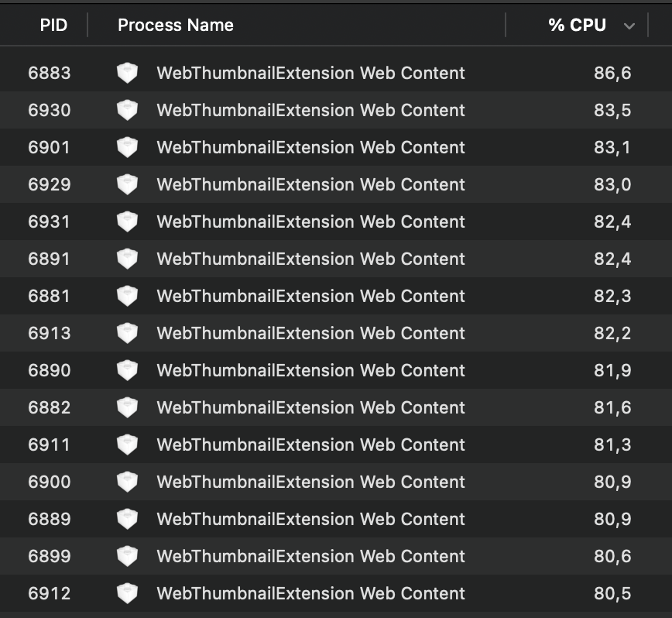Click the shield icon for PID 6901
The image size is (672, 618).
pyautogui.click(x=127, y=147)
